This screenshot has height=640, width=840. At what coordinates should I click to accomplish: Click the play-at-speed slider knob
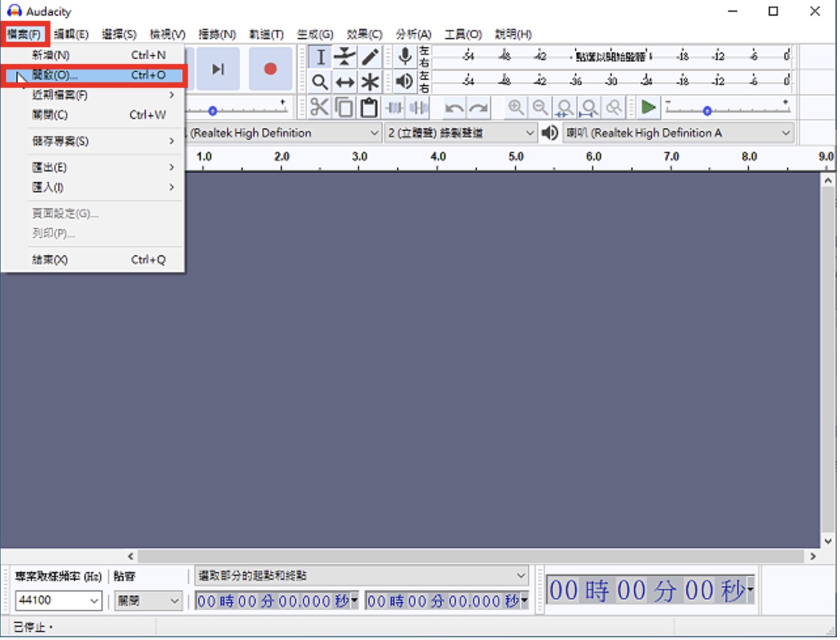tap(707, 111)
